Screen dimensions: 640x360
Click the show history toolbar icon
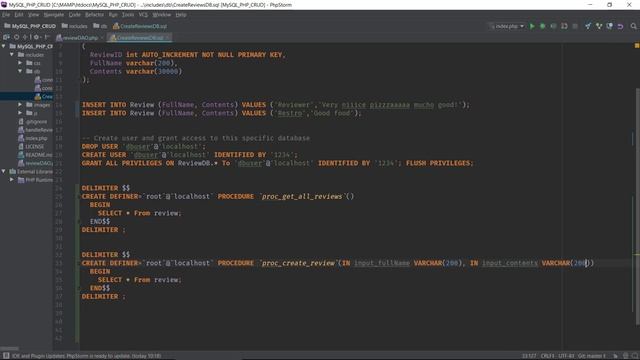[x=609, y=26]
